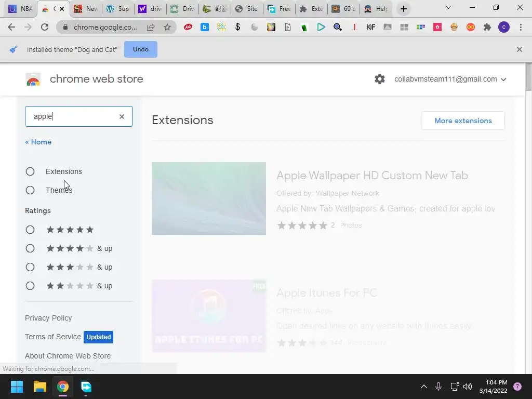The width and height of the screenshot is (532, 399).
Task: Open the blue 'b' extension icon
Action: (x=205, y=27)
